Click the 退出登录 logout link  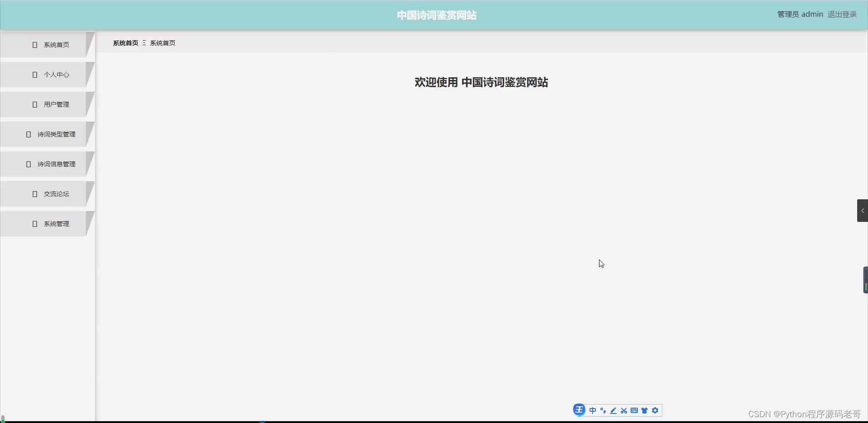click(841, 14)
